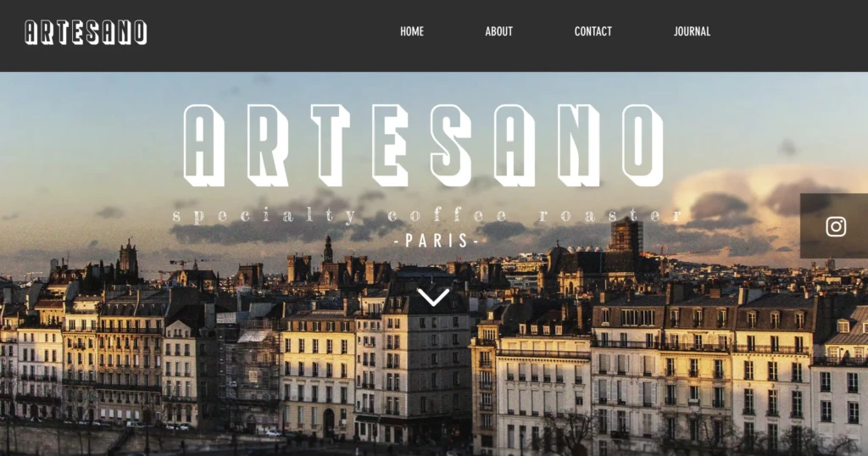Open the Instagram icon link
The image size is (868, 456).
pyautogui.click(x=836, y=226)
